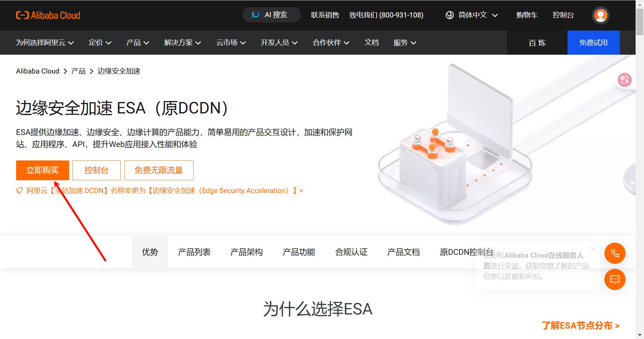Expand the 解决方案 navigation menu
Screen dimensions: 644x339
182,43
